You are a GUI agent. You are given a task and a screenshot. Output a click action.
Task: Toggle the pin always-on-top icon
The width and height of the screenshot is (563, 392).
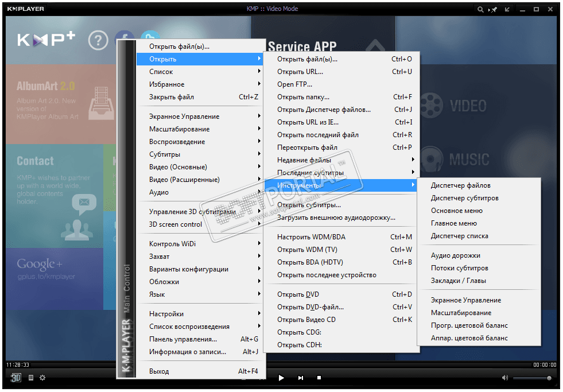pyautogui.click(x=493, y=9)
